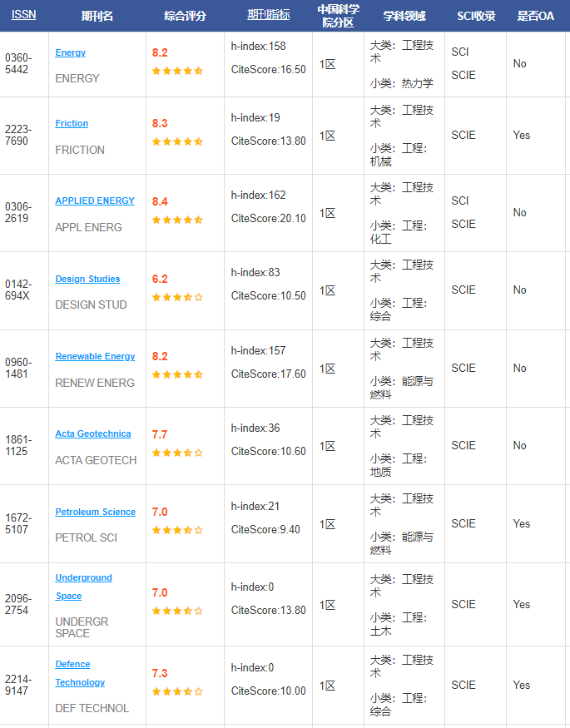Open the Acta Geotechnica journal link
The image size is (570, 728).
coord(93,433)
